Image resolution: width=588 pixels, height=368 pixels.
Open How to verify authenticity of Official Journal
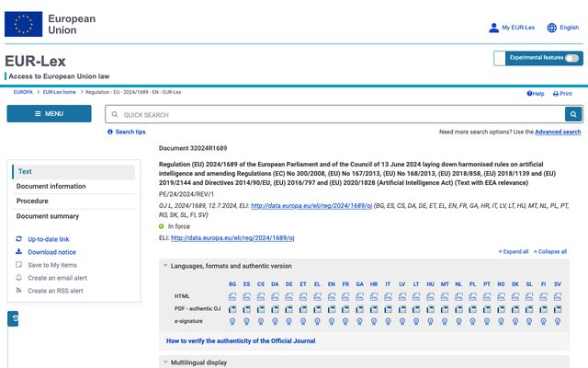tap(241, 341)
